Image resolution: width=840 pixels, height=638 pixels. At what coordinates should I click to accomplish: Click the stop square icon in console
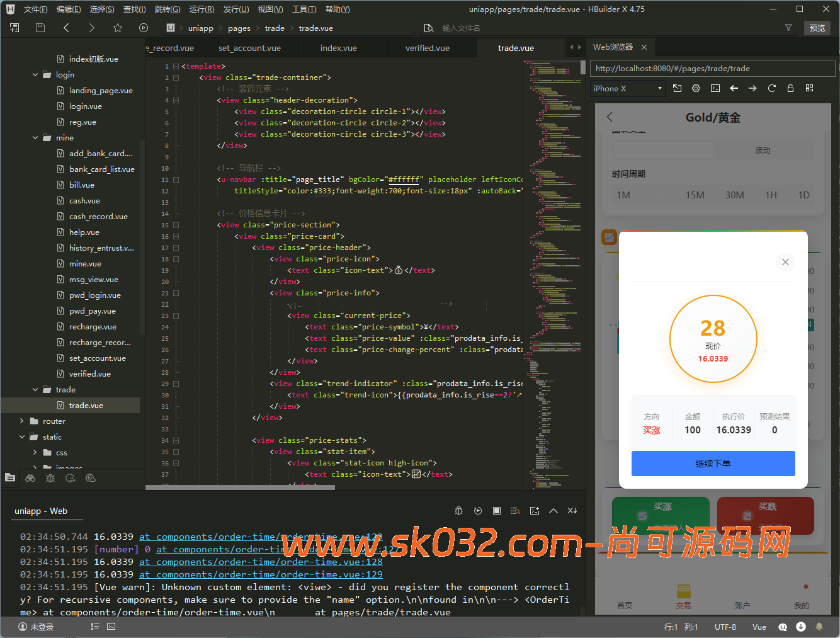point(497,511)
